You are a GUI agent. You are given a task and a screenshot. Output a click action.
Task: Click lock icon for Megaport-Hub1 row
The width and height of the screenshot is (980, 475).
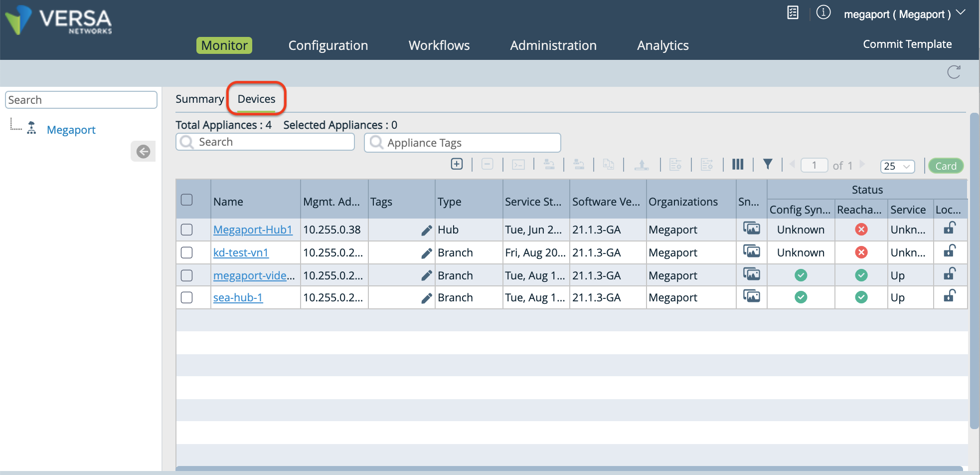(950, 228)
